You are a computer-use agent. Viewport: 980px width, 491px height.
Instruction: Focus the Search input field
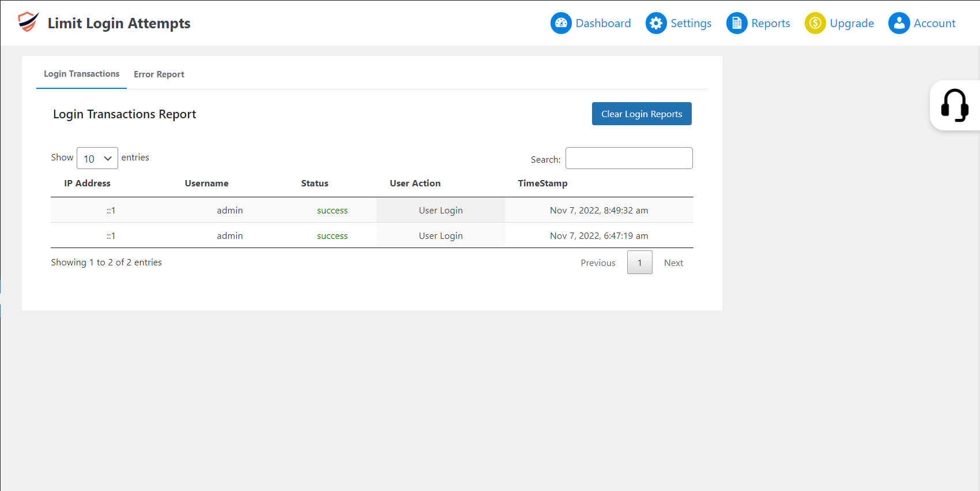629,158
